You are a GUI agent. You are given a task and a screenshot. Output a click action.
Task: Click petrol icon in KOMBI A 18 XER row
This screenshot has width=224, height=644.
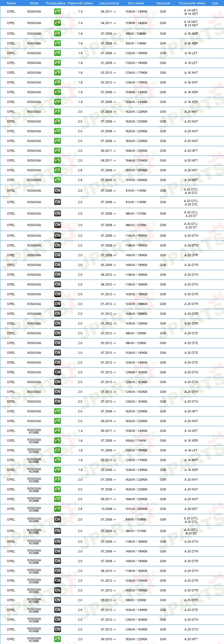tap(57, 470)
